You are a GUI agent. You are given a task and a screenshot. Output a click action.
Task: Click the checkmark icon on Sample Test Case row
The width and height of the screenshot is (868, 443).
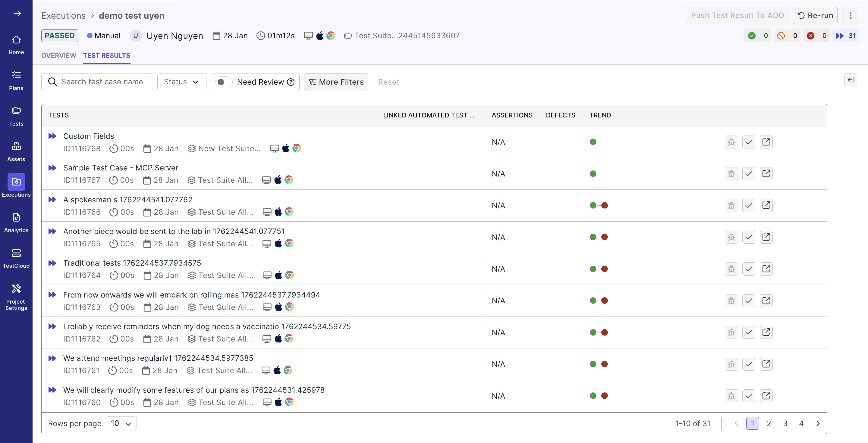[748, 173]
